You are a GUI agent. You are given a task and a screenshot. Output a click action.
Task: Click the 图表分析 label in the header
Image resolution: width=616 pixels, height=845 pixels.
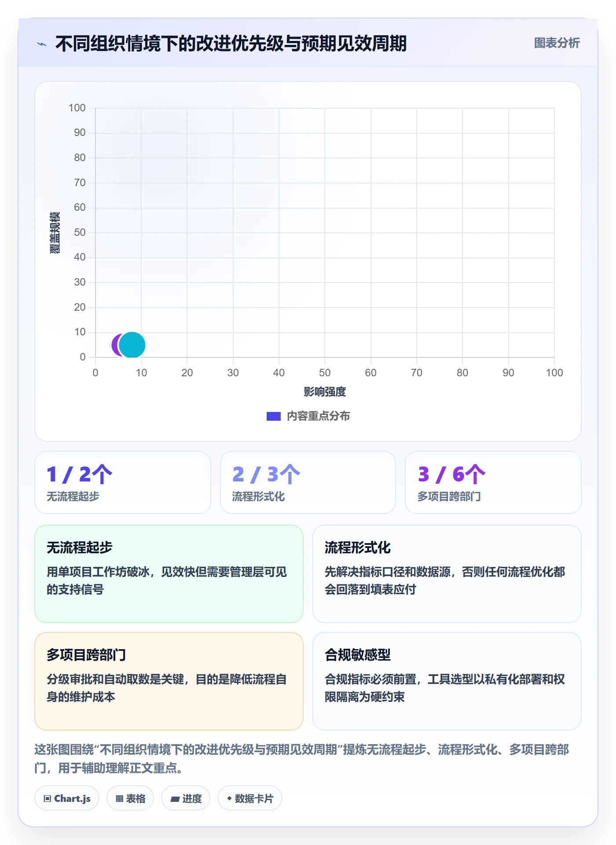tap(557, 43)
